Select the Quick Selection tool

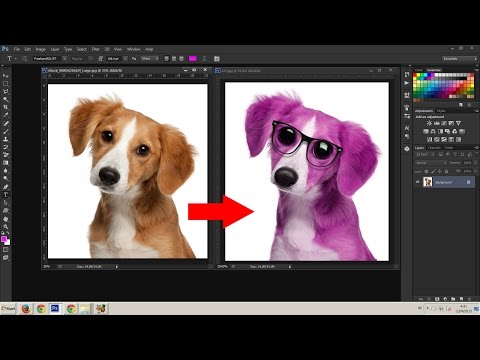point(6,99)
